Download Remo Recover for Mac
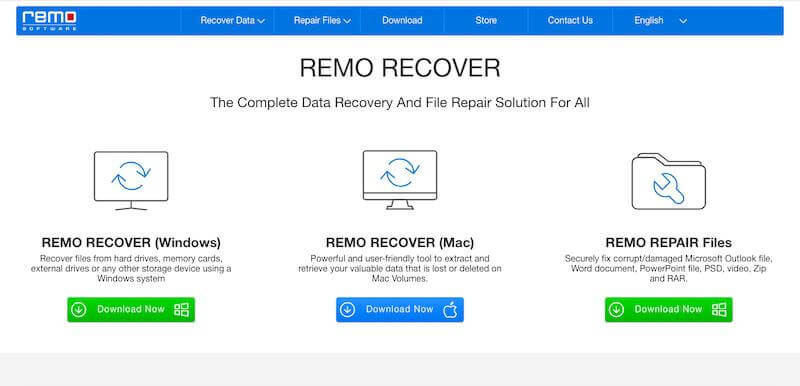Image resolution: width=800 pixels, height=386 pixels. click(399, 310)
